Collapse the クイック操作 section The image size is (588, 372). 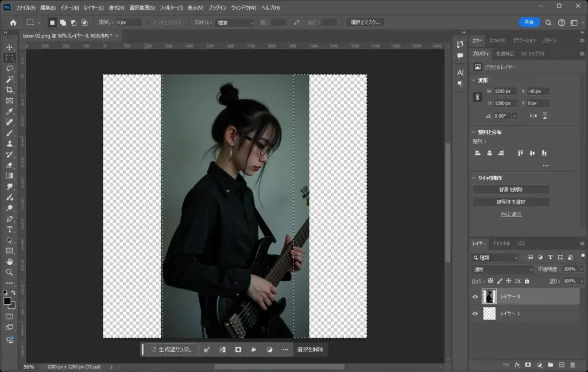(474, 178)
